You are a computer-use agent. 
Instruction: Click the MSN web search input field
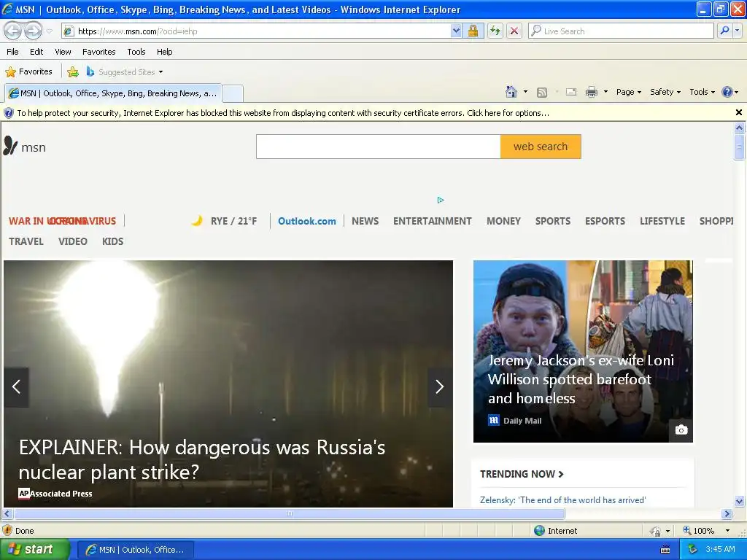pyautogui.click(x=379, y=147)
